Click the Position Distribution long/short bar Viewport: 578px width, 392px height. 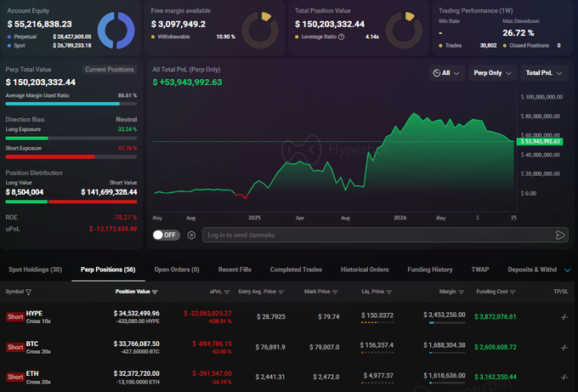coord(71,202)
